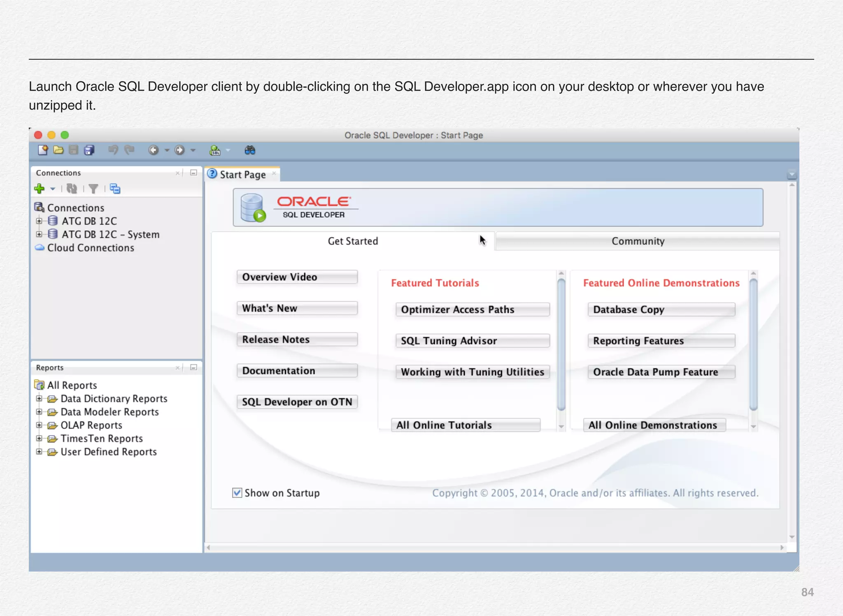The height and width of the screenshot is (616, 843).
Task: Open Database Copy demonstration
Action: 661,309
